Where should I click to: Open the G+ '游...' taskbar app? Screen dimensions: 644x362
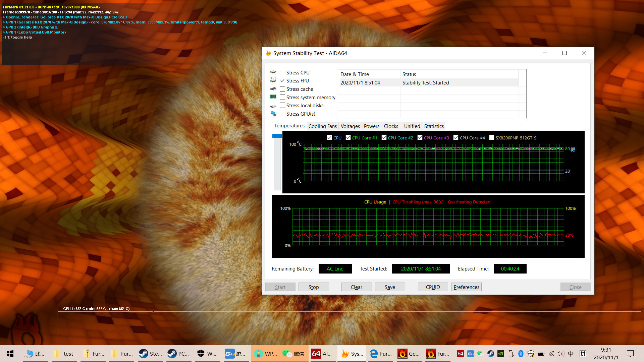[236, 354]
